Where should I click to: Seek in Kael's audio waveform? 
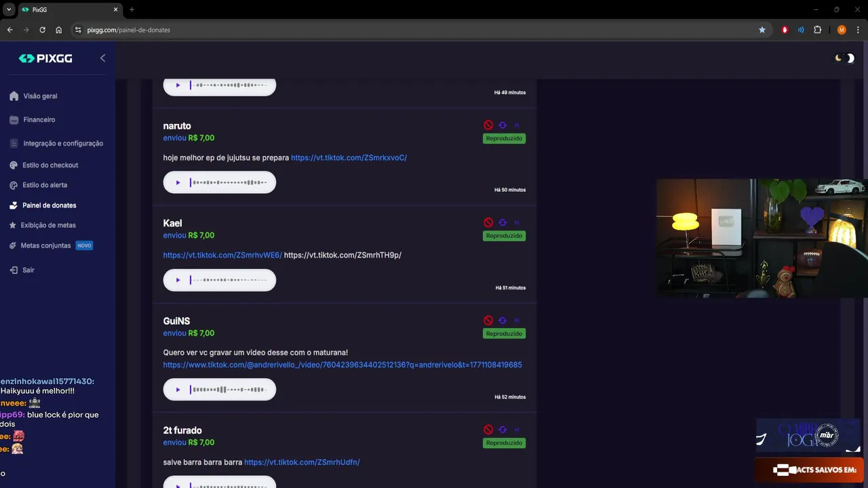pyautogui.click(x=229, y=280)
